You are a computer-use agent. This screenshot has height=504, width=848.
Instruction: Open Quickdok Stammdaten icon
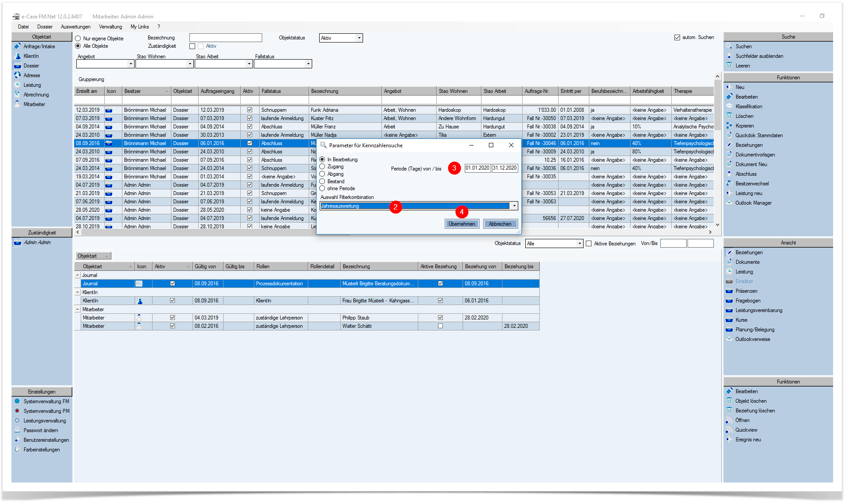[x=729, y=135]
